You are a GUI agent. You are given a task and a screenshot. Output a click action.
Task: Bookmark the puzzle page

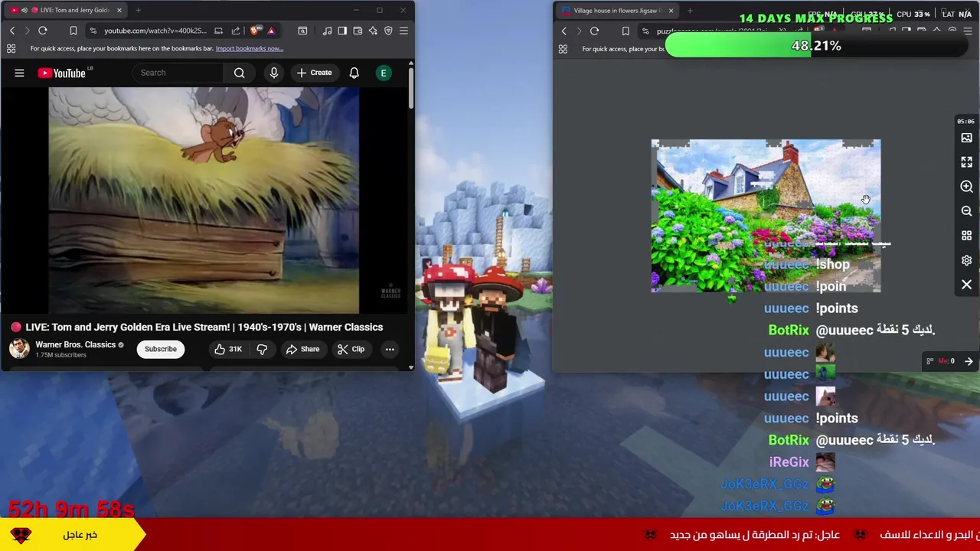[626, 31]
